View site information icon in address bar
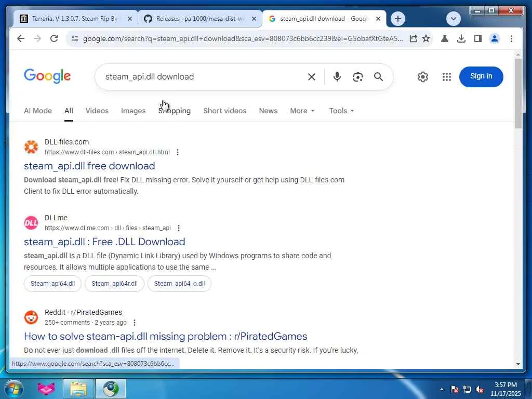The width and height of the screenshot is (532, 399). click(75, 38)
